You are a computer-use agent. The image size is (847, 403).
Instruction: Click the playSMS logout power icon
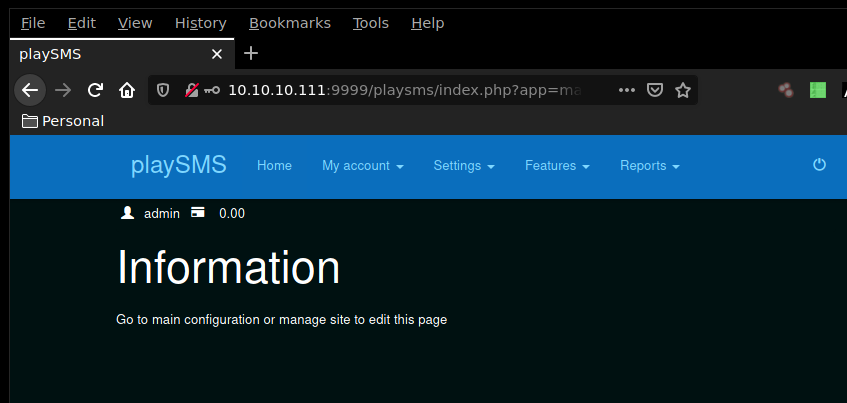click(819, 165)
